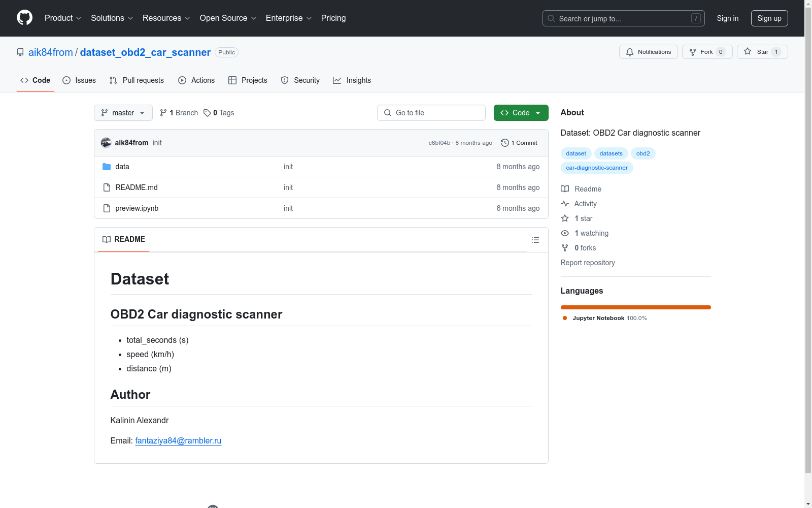Click the obd2 topic tag

(643, 153)
